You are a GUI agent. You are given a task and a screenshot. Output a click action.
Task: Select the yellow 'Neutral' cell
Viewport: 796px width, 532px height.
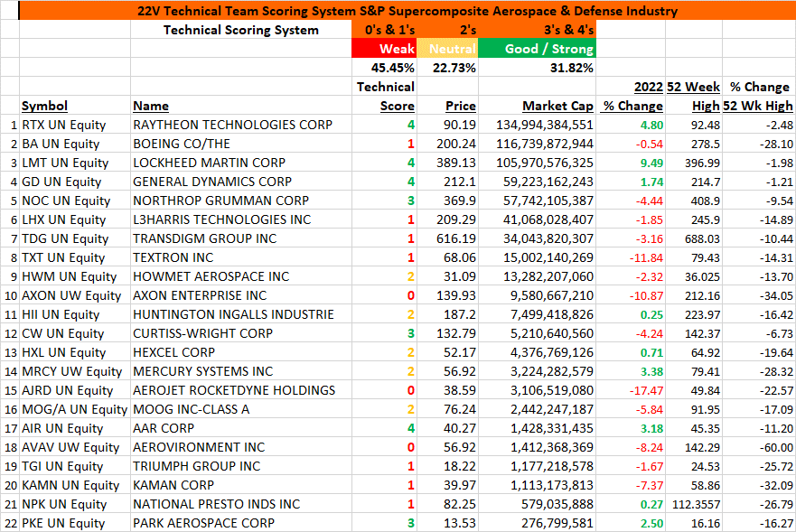coord(446,49)
